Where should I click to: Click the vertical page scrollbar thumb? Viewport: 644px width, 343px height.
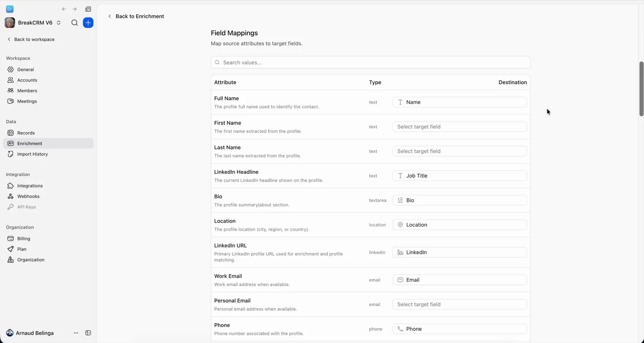641,89
